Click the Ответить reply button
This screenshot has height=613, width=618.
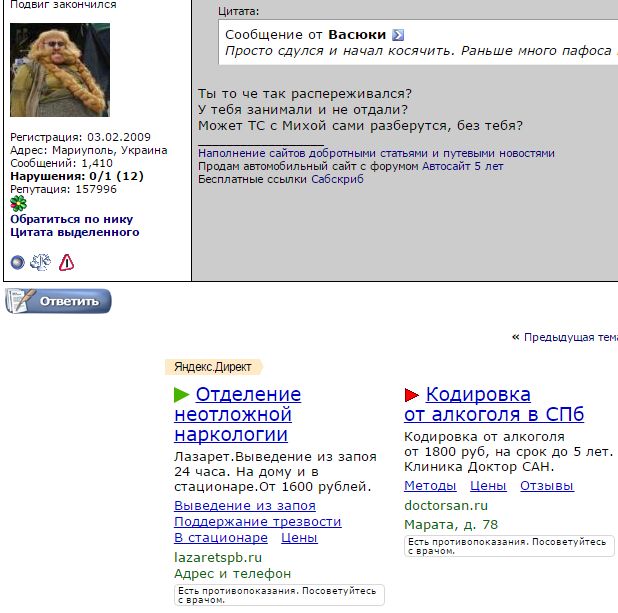(58, 301)
